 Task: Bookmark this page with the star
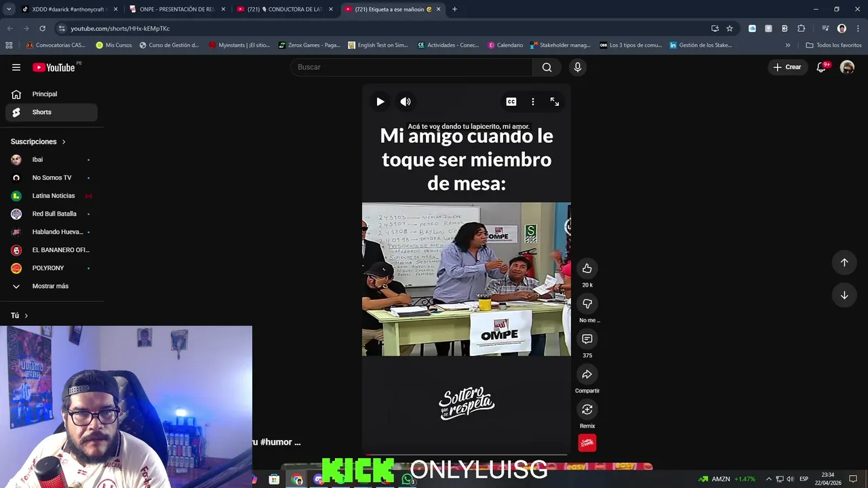[730, 28]
